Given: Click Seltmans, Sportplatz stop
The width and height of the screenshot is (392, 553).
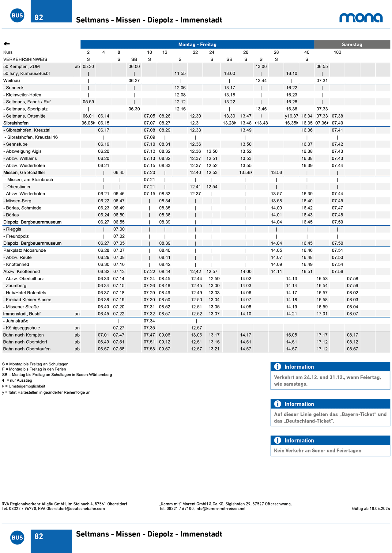Looking at the screenshot, I should point(25,109).
